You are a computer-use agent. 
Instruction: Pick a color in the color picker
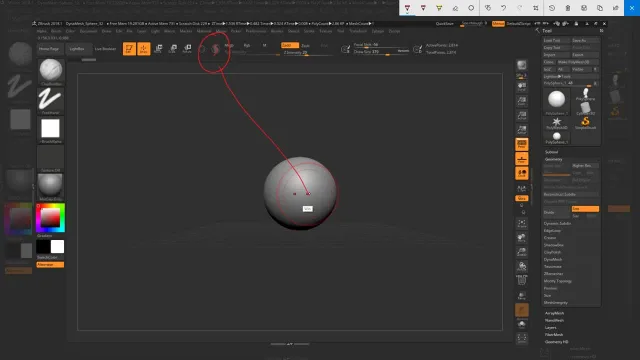pyautogui.click(x=50, y=218)
